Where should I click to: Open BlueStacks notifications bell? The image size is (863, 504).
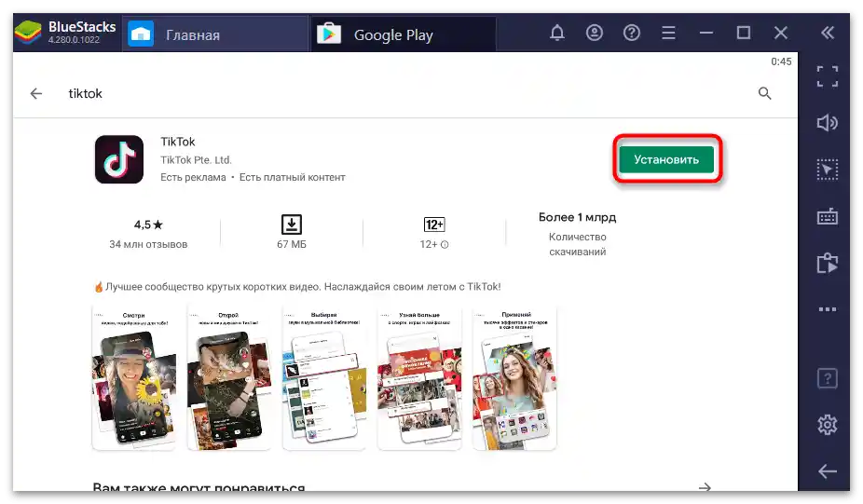[557, 33]
